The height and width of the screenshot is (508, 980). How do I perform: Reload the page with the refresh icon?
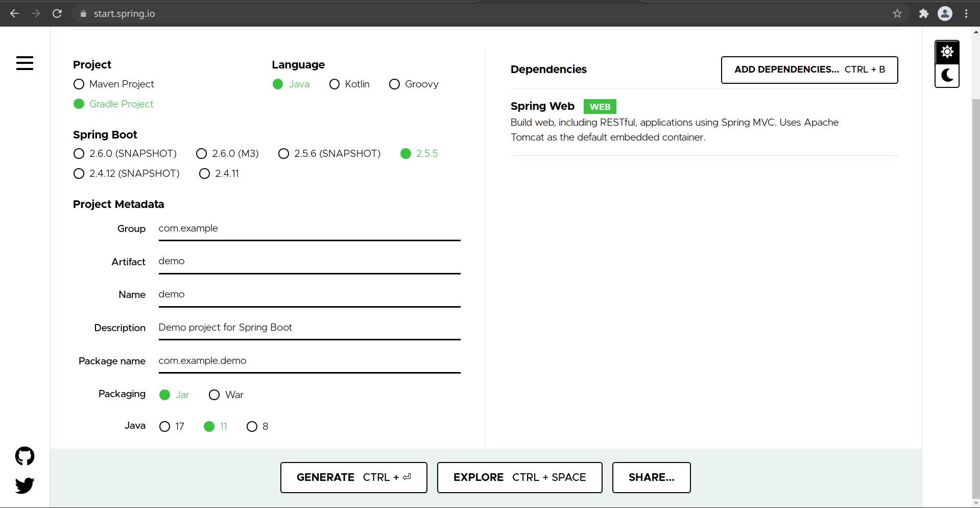pos(57,13)
